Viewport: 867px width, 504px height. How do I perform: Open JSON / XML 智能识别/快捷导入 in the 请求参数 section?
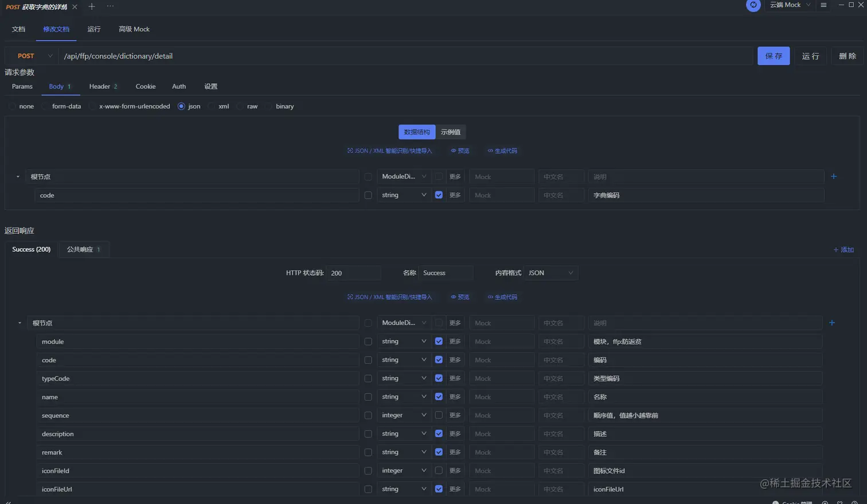click(390, 151)
